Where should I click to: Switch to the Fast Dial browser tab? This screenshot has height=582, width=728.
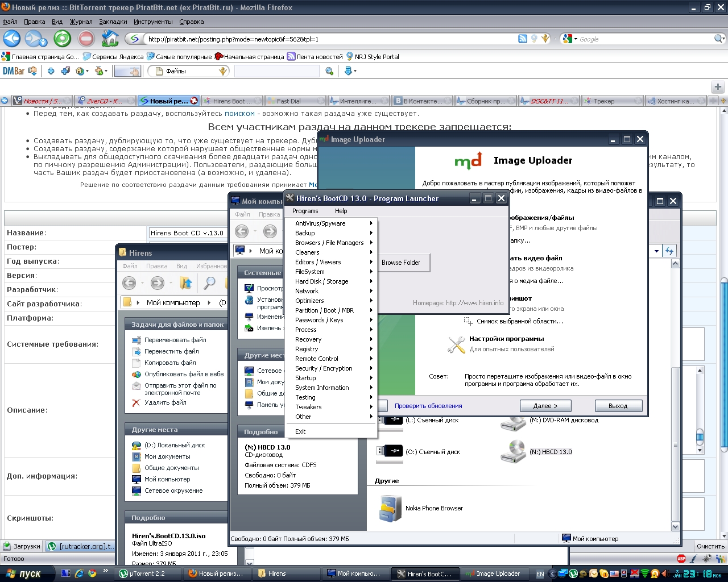[x=295, y=101]
